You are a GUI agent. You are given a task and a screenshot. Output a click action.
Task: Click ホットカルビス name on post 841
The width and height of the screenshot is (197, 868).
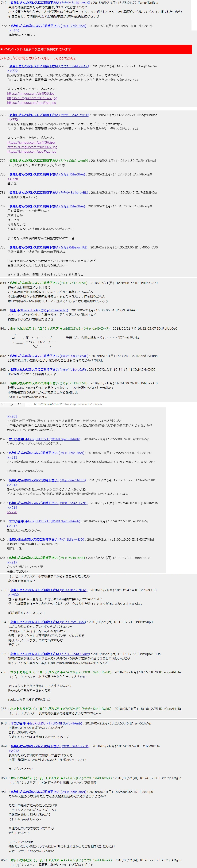pos(20,328)
